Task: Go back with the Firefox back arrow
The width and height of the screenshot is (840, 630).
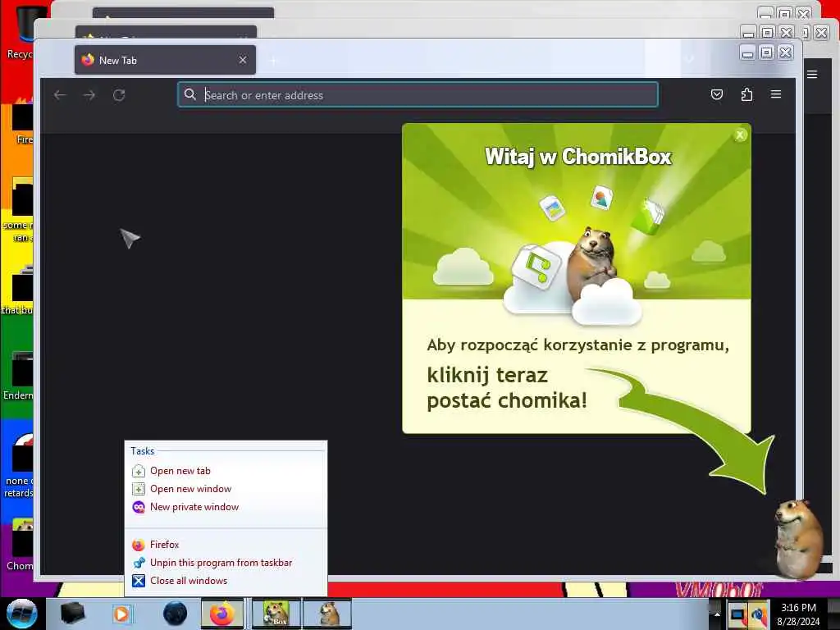Action: pos(60,95)
